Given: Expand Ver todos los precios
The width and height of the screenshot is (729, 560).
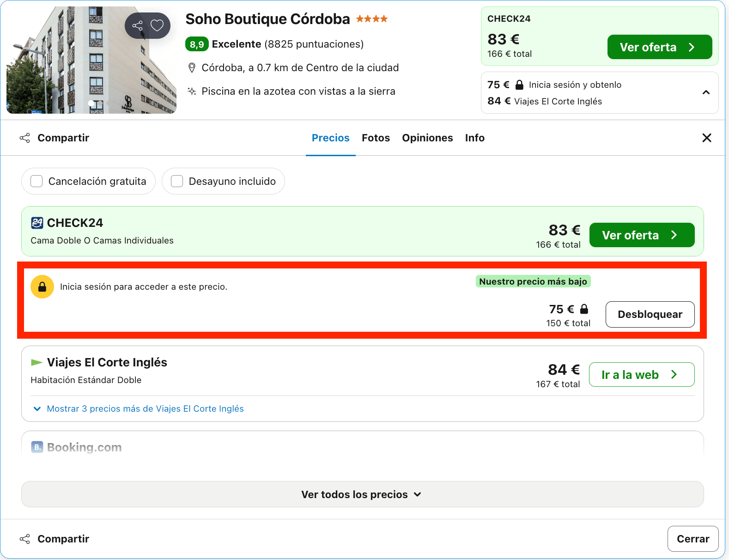Looking at the screenshot, I should 362,494.
